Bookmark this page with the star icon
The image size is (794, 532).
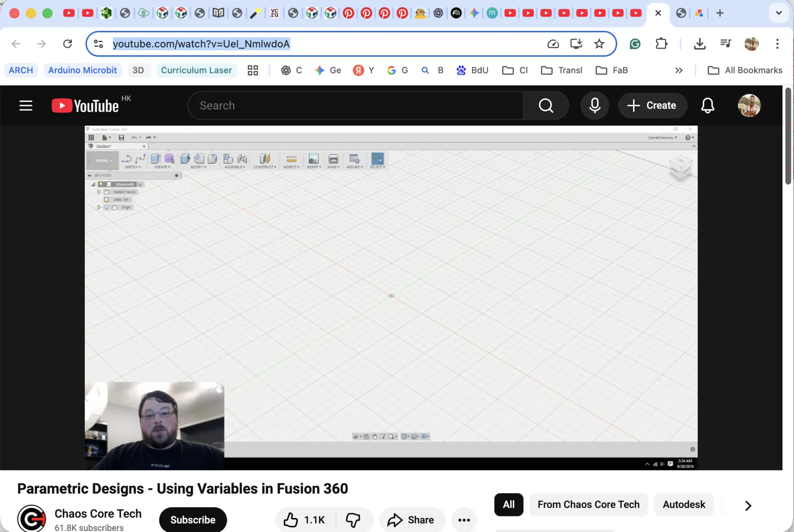point(599,44)
